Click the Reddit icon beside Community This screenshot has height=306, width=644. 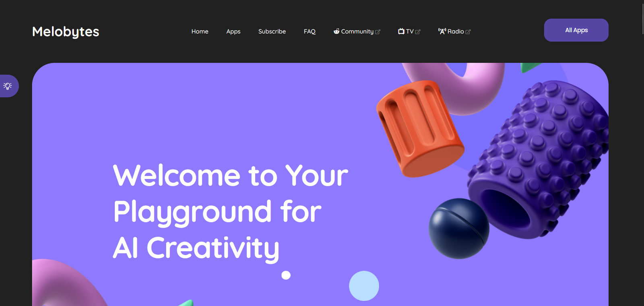(336, 31)
